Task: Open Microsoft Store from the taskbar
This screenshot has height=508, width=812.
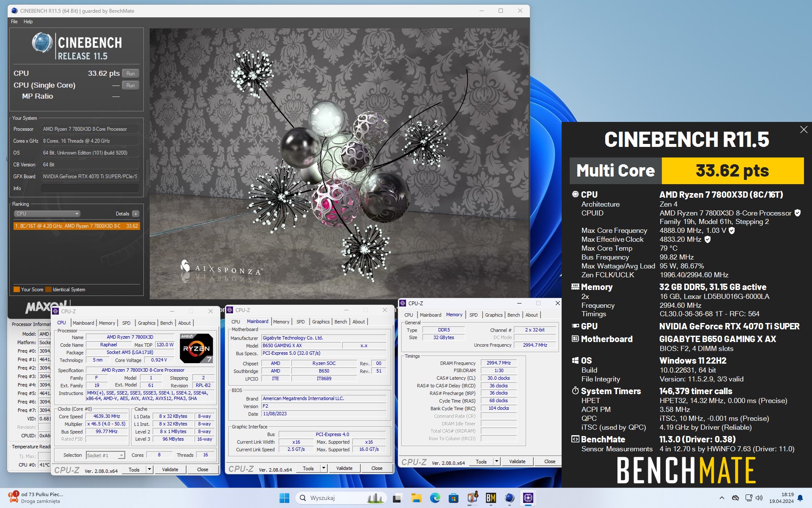Action: click(453, 498)
